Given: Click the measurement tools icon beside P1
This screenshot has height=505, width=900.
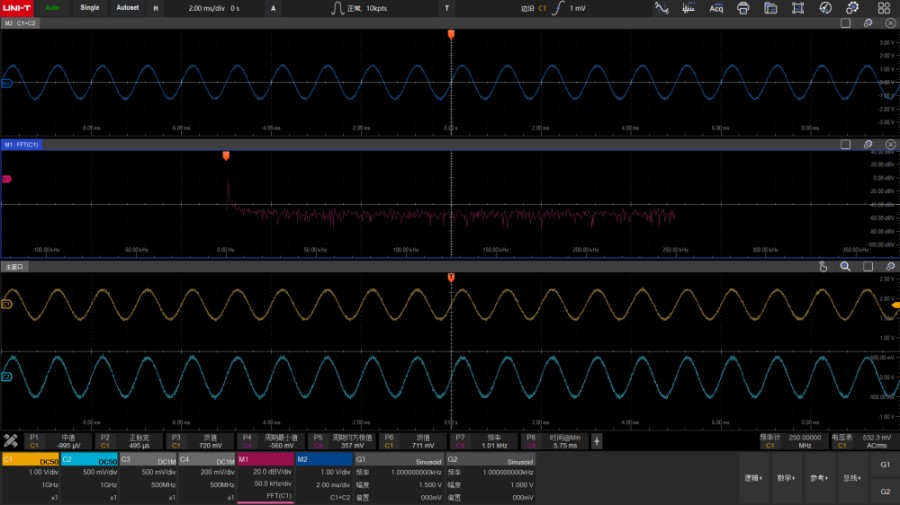Looking at the screenshot, I should coord(11,440).
